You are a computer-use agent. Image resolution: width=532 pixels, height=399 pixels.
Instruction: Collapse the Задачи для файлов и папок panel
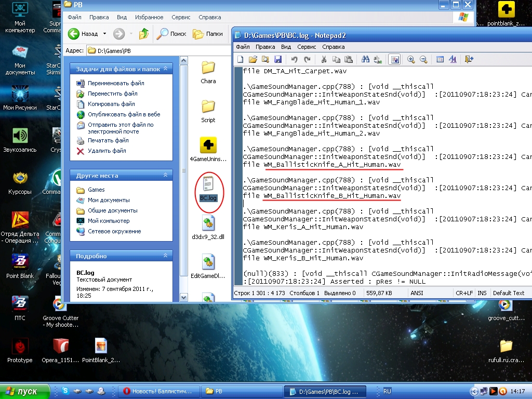pyautogui.click(x=166, y=69)
